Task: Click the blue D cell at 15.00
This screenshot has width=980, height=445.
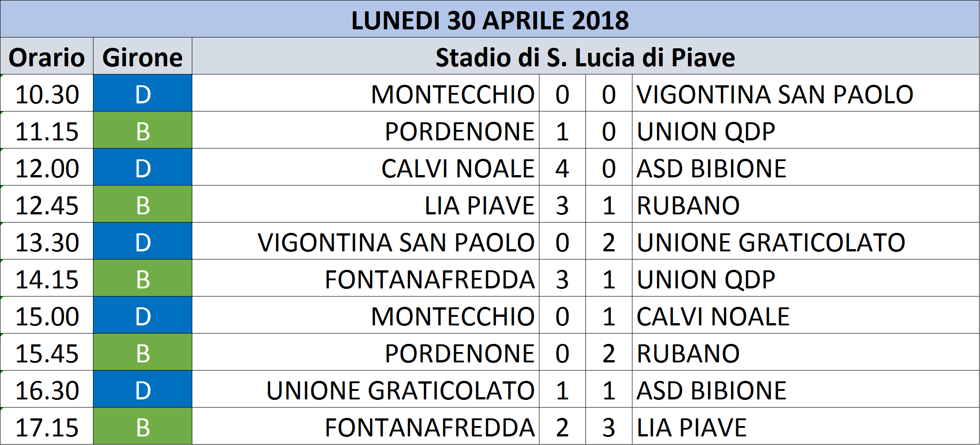Action: pos(143,315)
